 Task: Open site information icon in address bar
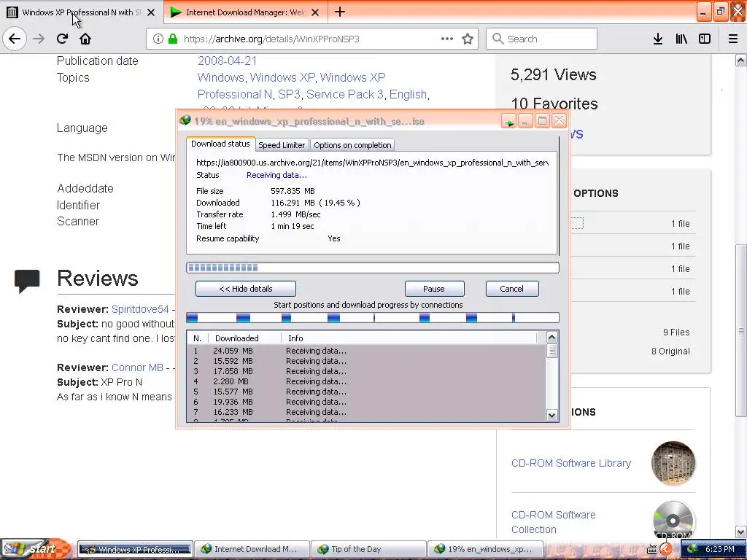click(158, 39)
